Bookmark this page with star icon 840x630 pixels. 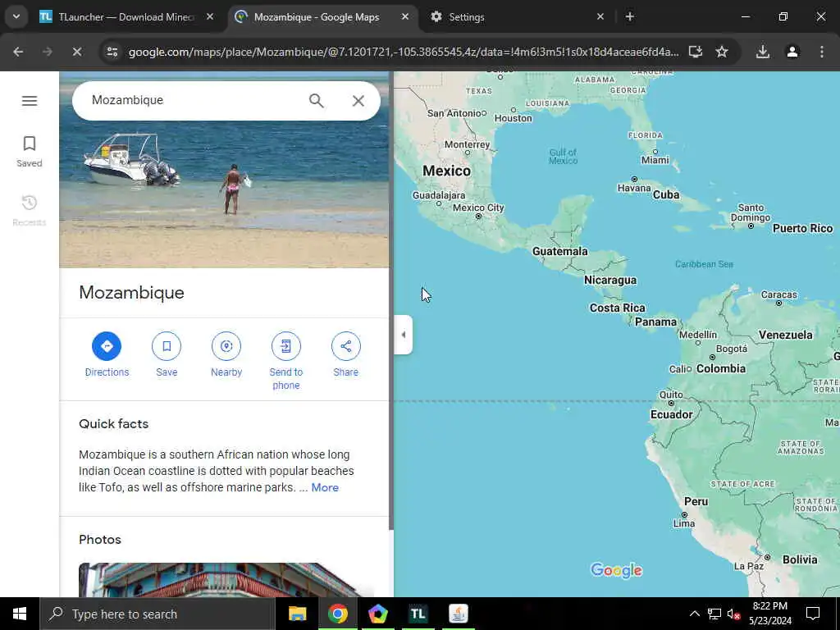click(722, 52)
